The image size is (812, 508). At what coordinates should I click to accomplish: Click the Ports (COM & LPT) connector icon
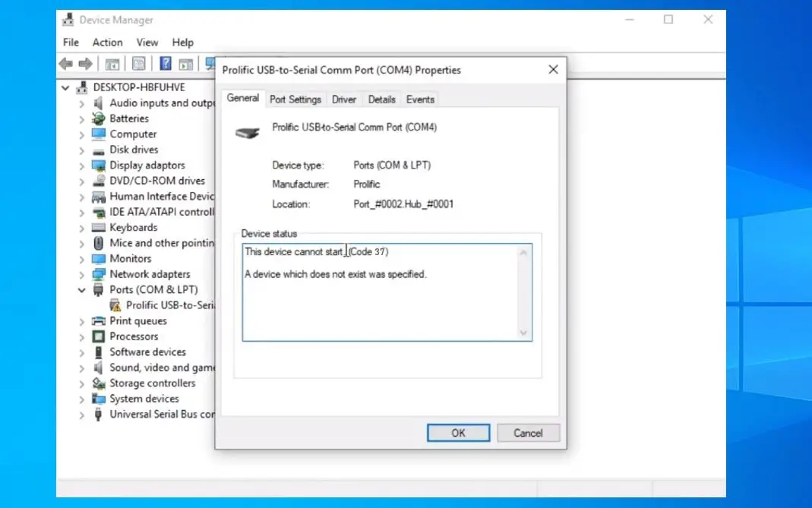[x=98, y=290]
